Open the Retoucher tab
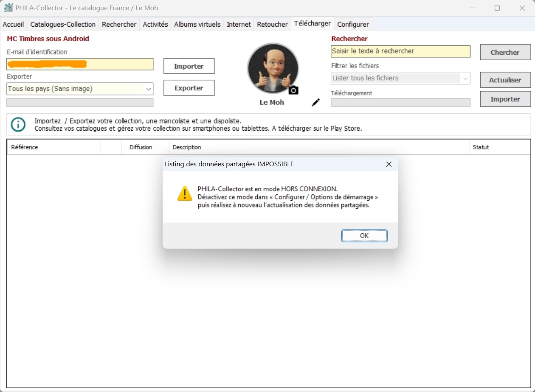The width and height of the screenshot is (535, 392). 272,24
